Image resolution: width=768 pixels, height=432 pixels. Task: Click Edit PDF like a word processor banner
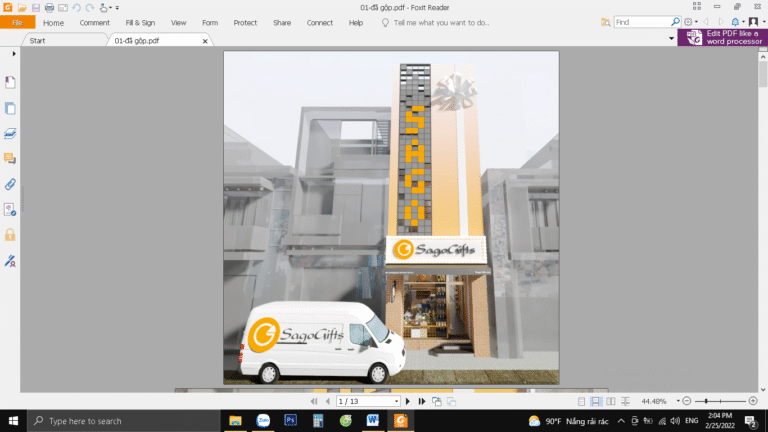pos(722,38)
